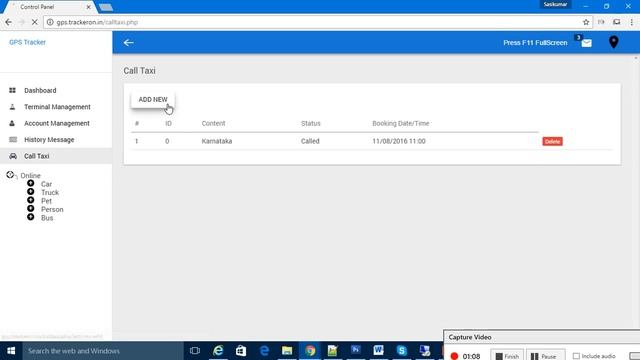Collapse the Online tree root
The width and height of the screenshot is (640, 360).
(x=10, y=175)
